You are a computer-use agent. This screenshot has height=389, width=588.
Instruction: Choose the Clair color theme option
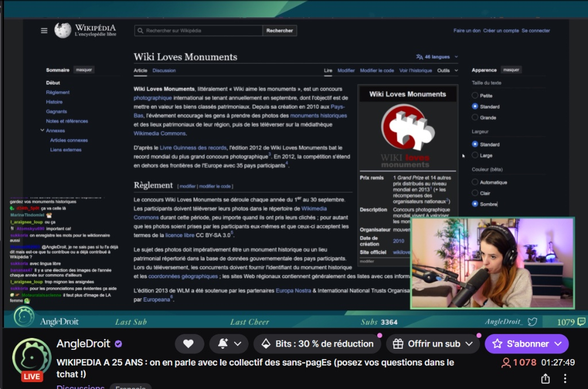pyautogui.click(x=475, y=193)
